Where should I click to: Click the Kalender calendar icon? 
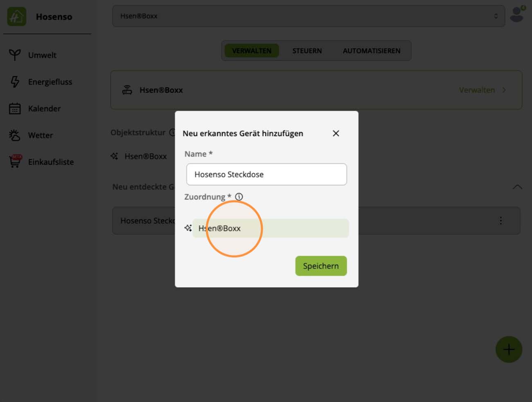[x=15, y=108]
